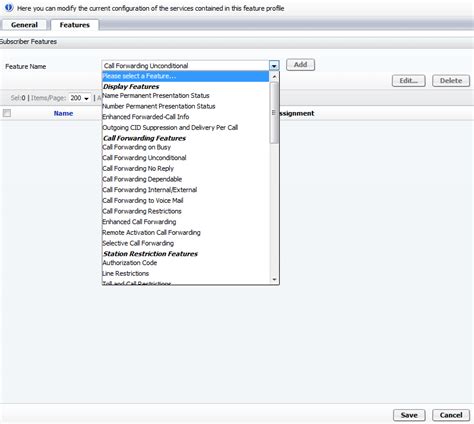Viewport: 474px width, 424px height.
Task: Switch to the General tab
Action: point(24,25)
